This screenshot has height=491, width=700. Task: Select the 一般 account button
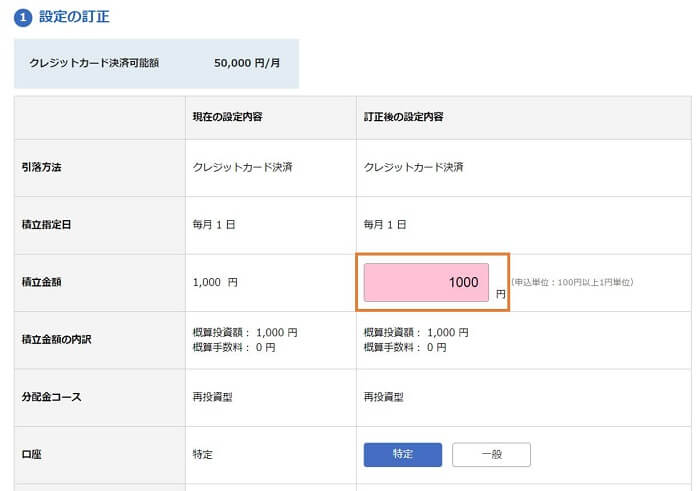(x=492, y=454)
